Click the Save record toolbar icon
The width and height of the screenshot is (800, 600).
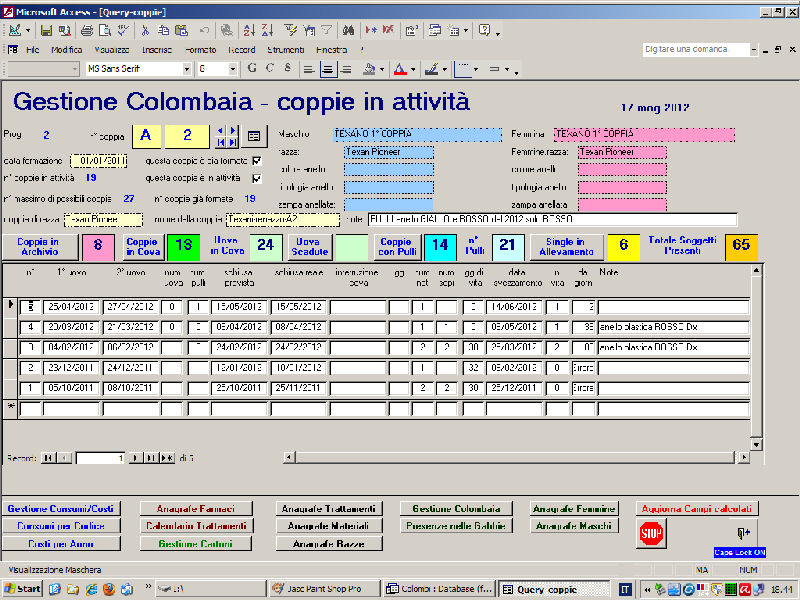(x=46, y=31)
